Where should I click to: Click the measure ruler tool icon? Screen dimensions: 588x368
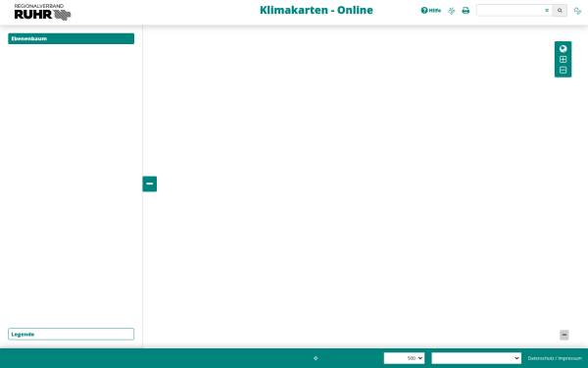click(452, 11)
